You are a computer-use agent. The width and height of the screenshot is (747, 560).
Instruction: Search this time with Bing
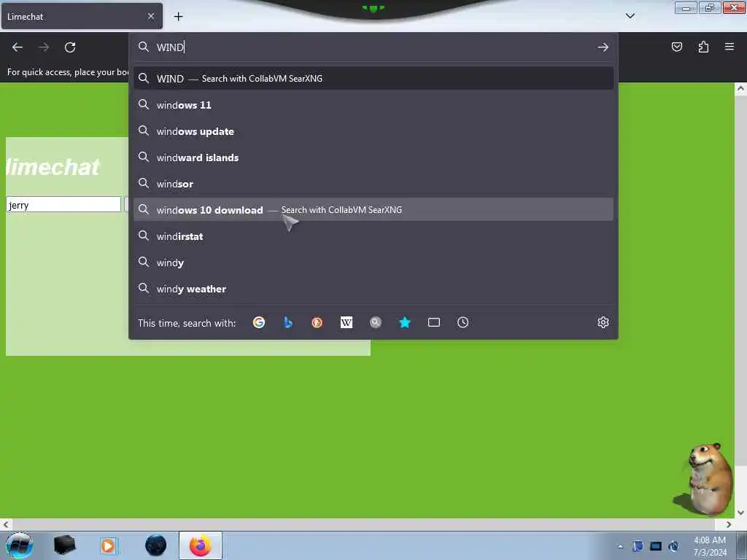tap(287, 322)
